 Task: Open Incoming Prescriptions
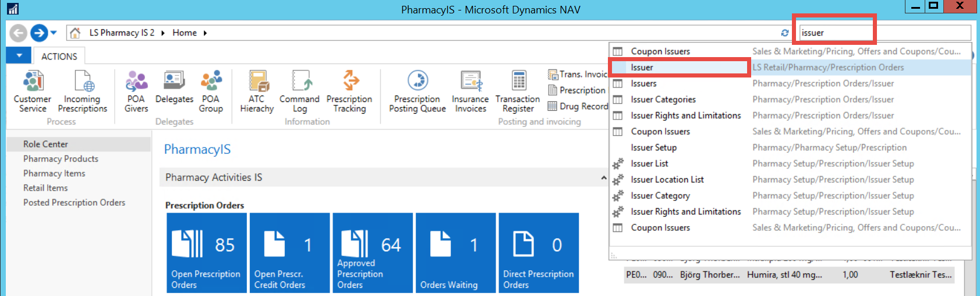coord(83,91)
